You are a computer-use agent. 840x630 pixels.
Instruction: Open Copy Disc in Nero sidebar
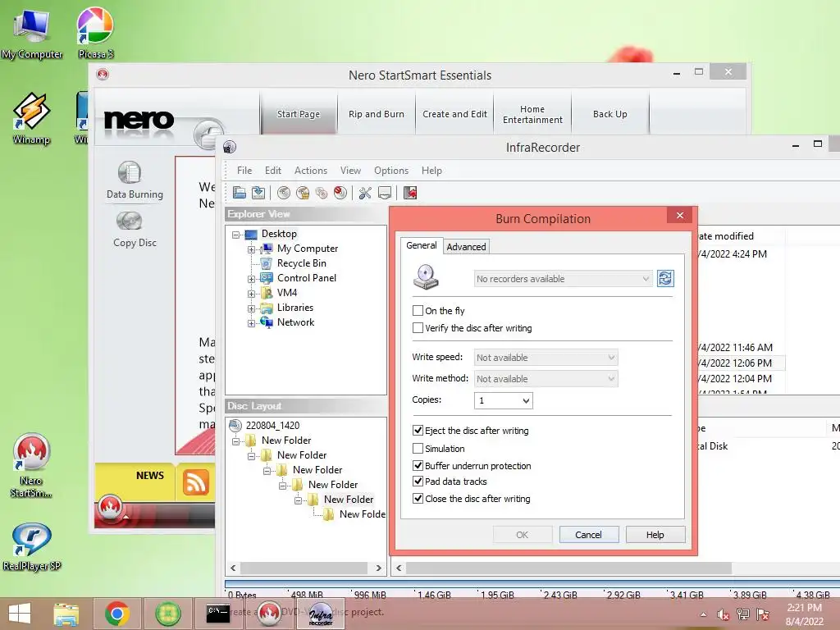point(135,230)
